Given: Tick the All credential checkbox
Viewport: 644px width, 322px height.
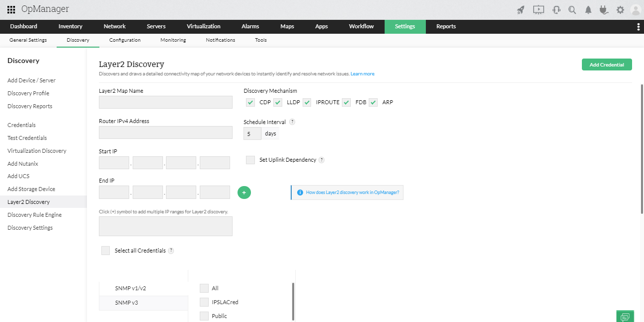Looking at the screenshot, I should pyautogui.click(x=204, y=288).
